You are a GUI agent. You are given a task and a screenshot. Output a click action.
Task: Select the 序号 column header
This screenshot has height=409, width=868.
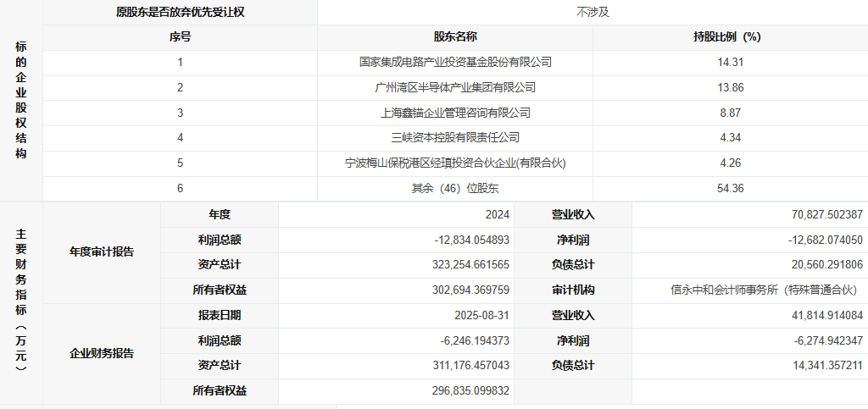coord(180,36)
